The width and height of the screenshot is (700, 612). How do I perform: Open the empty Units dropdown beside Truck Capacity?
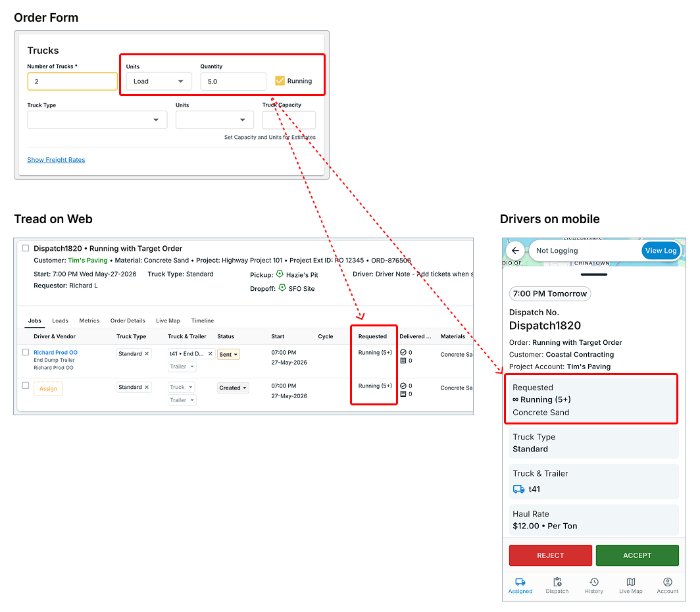(214, 120)
